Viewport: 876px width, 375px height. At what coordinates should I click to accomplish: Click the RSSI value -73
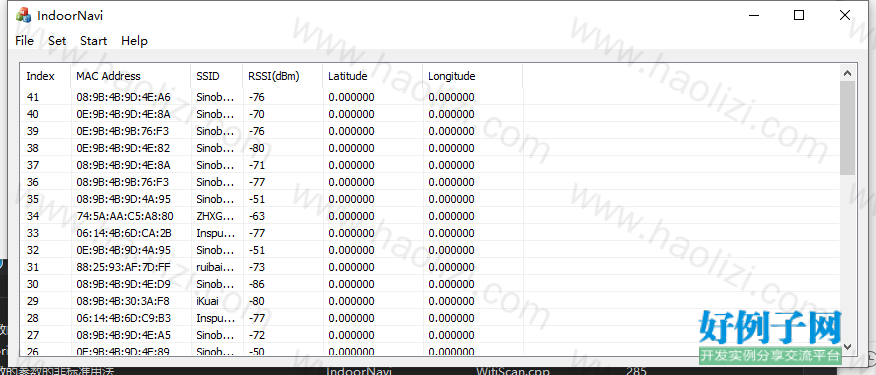pos(257,267)
